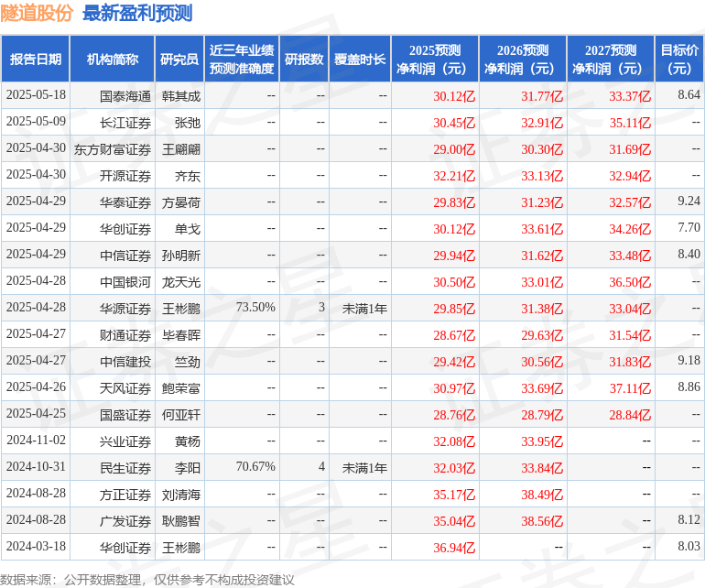Click analyst name 何亚轩

[x=180, y=415]
